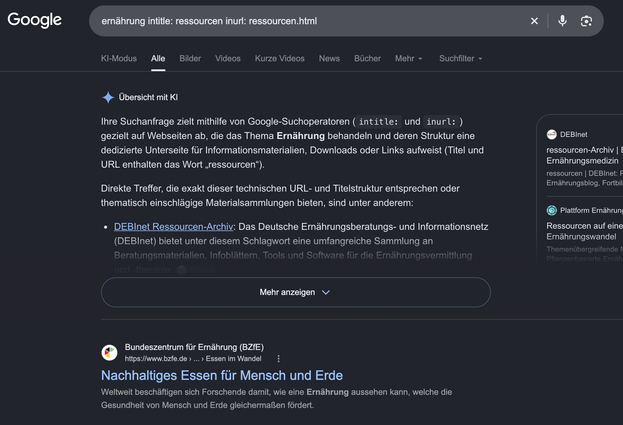Screen dimensions: 623x425
Task: Click the Weltweit beschäftigen sich result snippet
Action: point(277,398)
